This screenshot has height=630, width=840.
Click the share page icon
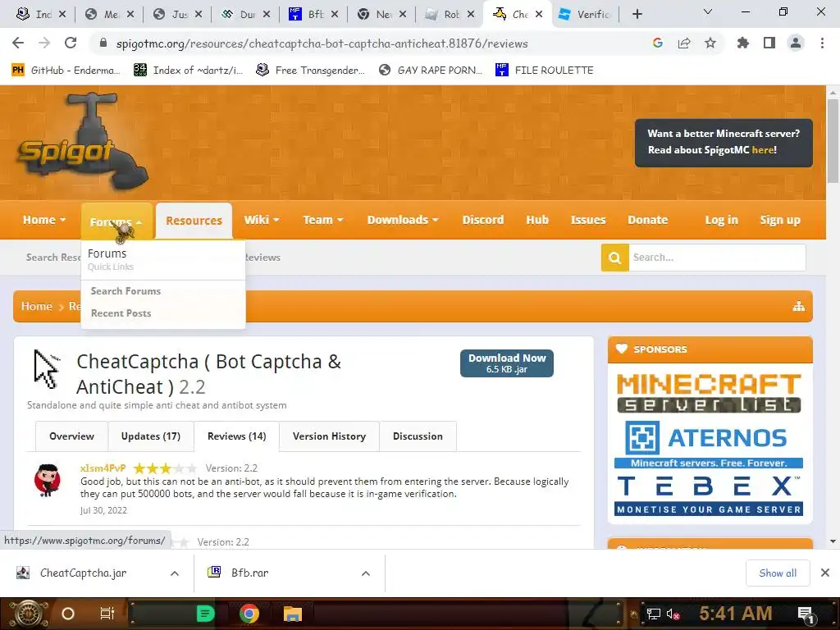click(x=684, y=43)
